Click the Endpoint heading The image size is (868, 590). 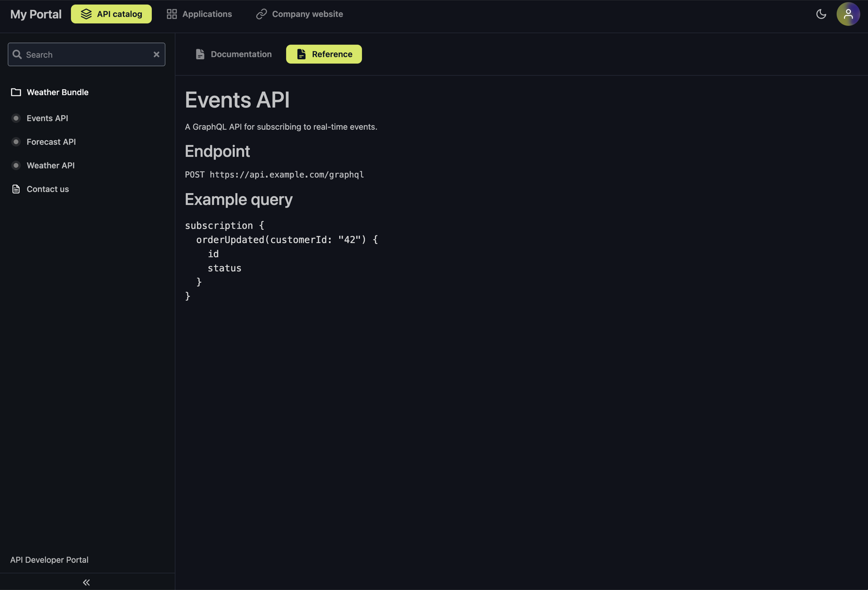tap(217, 151)
